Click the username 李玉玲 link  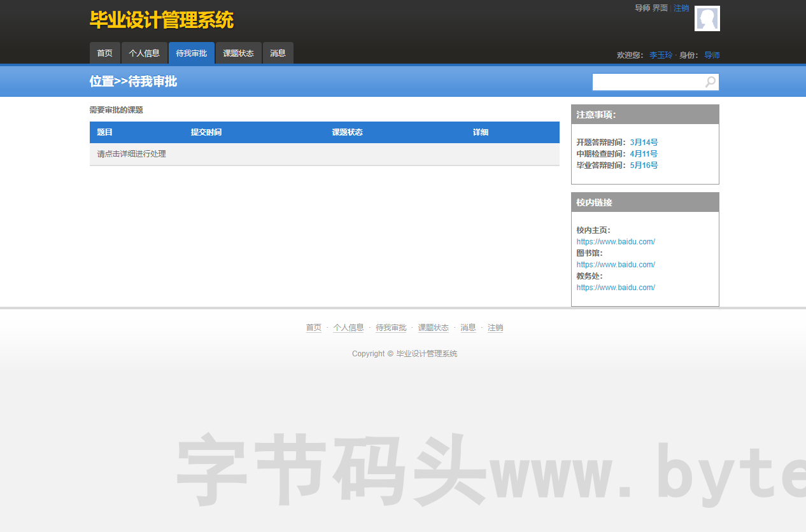[x=661, y=55]
